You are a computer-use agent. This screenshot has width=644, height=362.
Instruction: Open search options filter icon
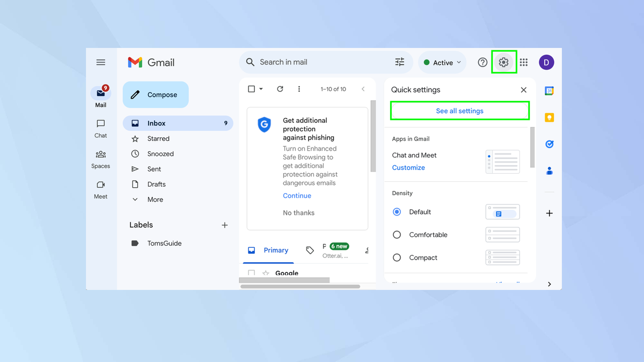click(399, 62)
